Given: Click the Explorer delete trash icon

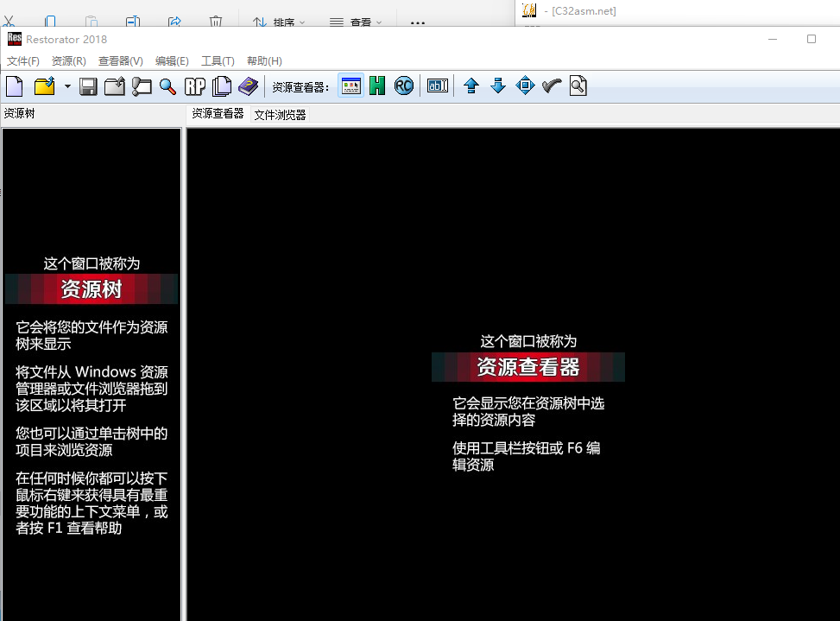Looking at the screenshot, I should click(x=216, y=21).
